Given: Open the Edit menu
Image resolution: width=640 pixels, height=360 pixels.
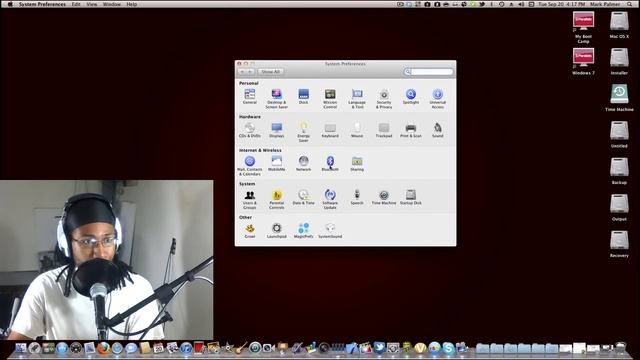Looking at the screenshot, I should click(x=76, y=4).
